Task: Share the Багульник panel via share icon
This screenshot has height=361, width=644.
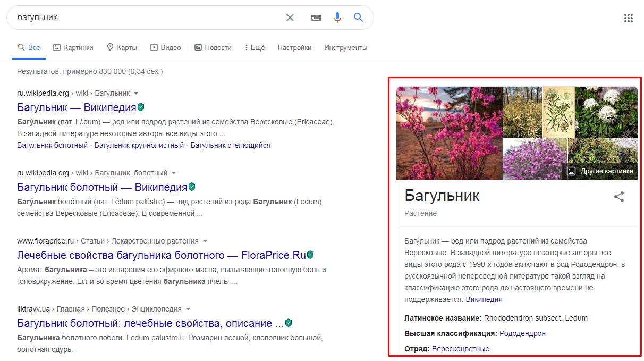Action: click(619, 196)
